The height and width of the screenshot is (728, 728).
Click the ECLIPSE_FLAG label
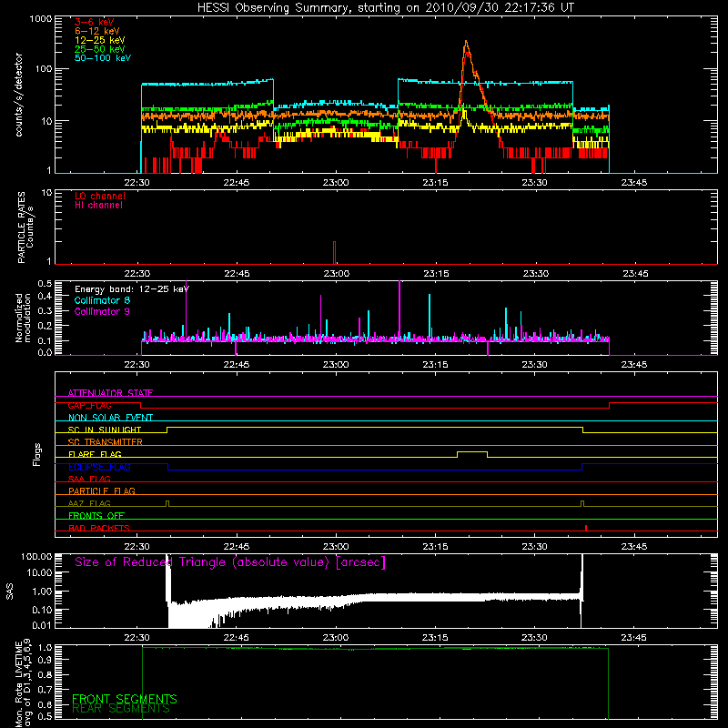pyautogui.click(x=99, y=467)
